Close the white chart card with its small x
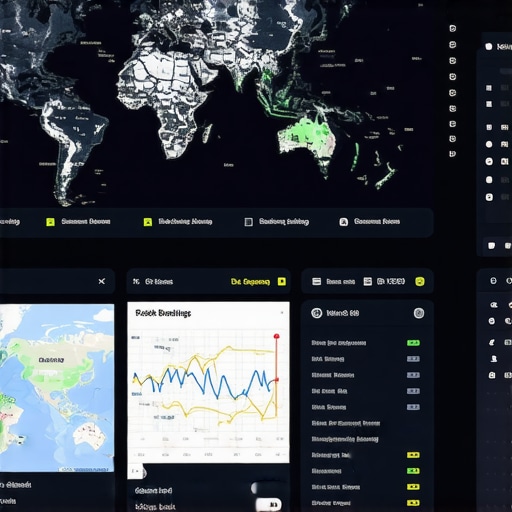This screenshot has height=512, width=512. pos(282,313)
